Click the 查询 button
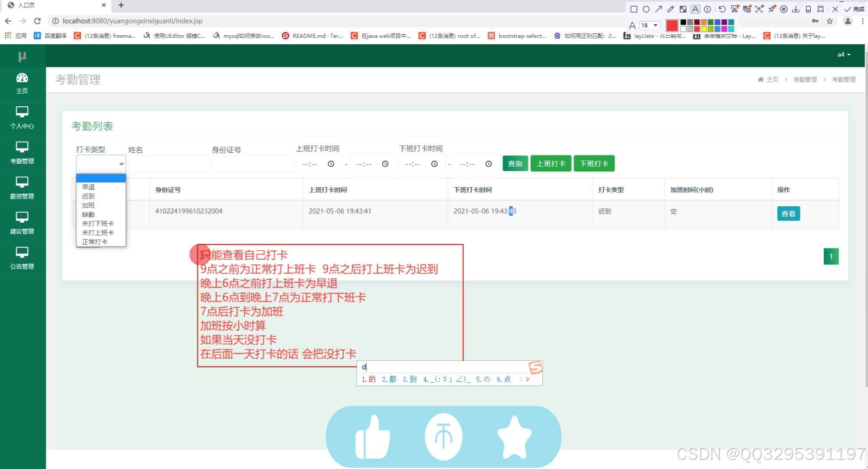The width and height of the screenshot is (868, 469). [x=515, y=164]
